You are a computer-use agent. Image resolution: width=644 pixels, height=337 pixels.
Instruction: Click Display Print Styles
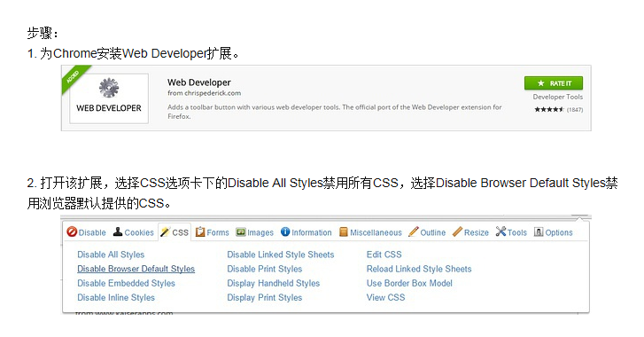point(265,298)
